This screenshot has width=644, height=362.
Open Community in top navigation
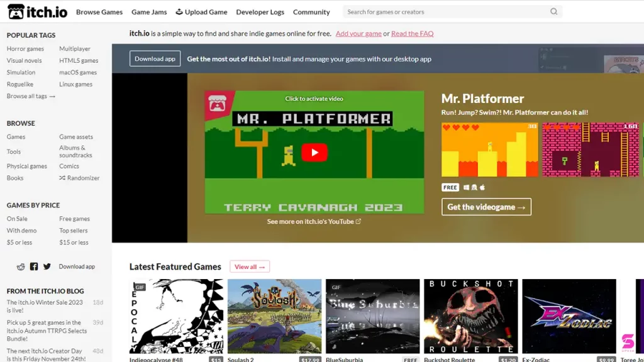click(311, 12)
